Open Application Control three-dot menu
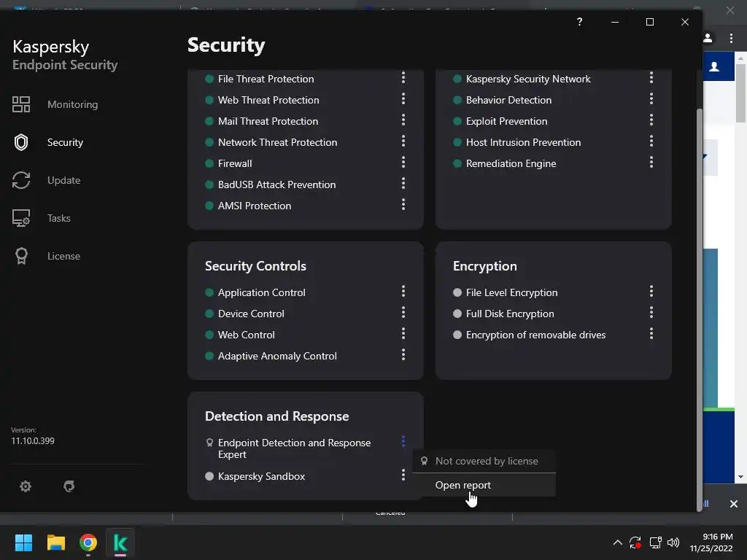This screenshot has height=560, width=747. 403,291
